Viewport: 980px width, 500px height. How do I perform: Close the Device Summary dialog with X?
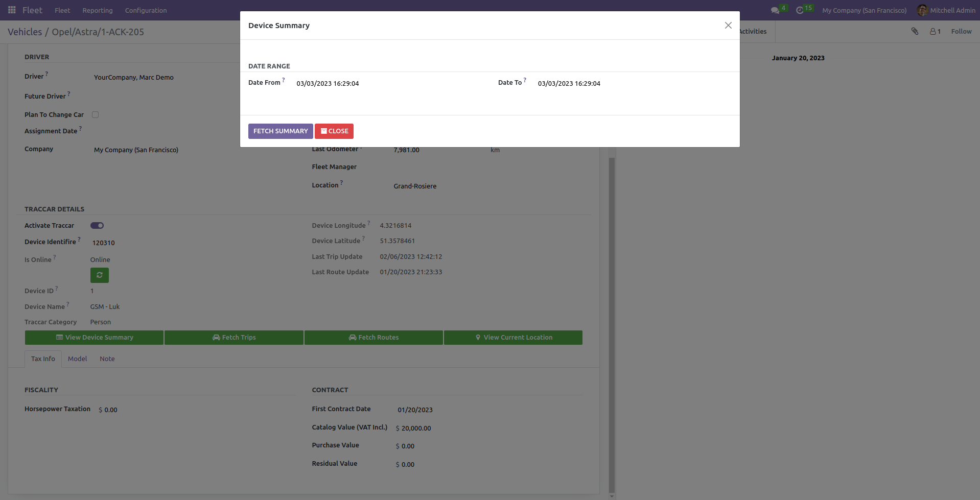pyautogui.click(x=728, y=26)
